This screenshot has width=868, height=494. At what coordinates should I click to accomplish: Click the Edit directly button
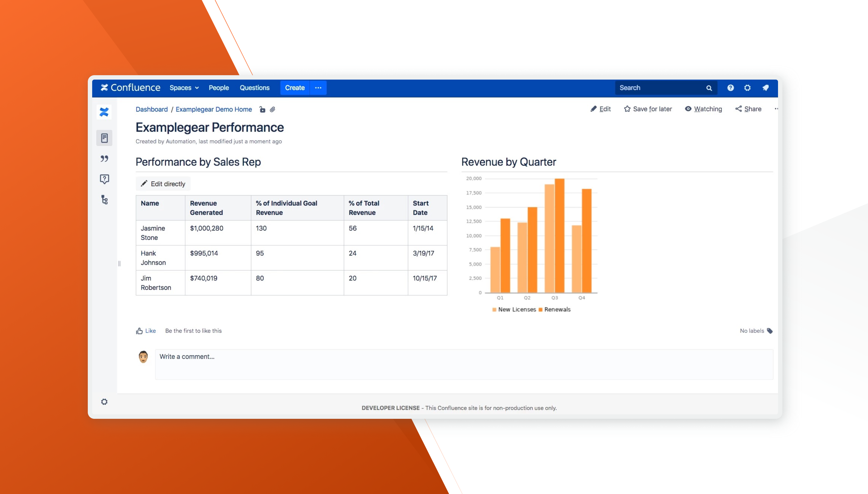(163, 184)
